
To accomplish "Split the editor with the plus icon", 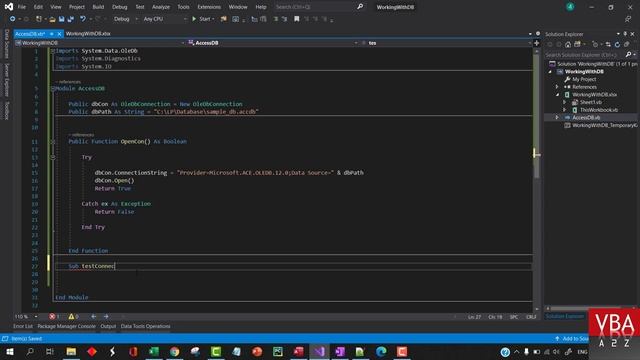I will point(536,43).
